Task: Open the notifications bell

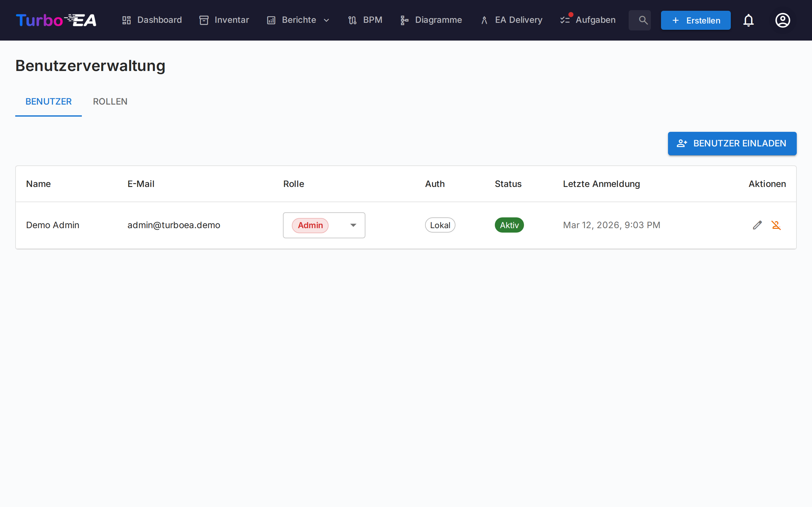Action: [x=748, y=20]
